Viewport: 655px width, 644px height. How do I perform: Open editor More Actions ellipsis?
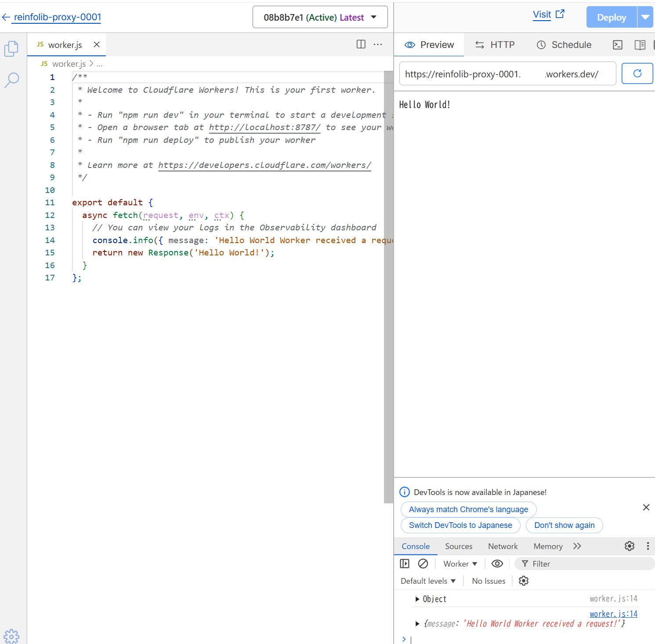378,44
